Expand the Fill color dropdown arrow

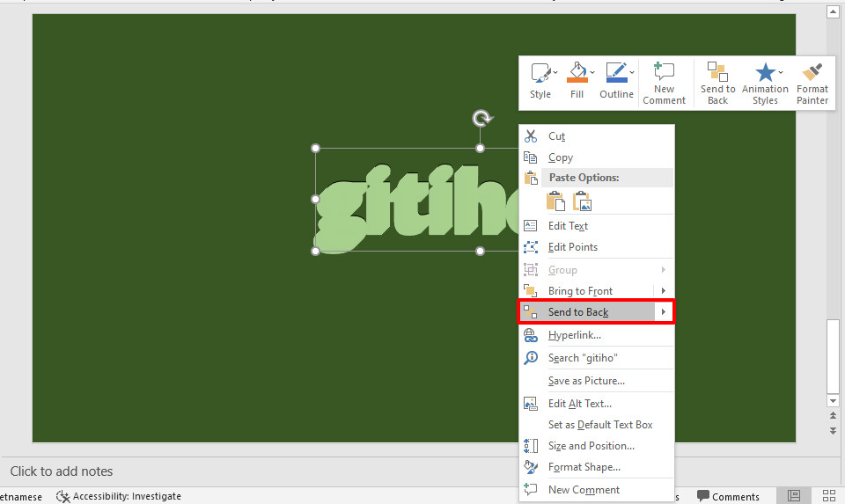click(591, 72)
